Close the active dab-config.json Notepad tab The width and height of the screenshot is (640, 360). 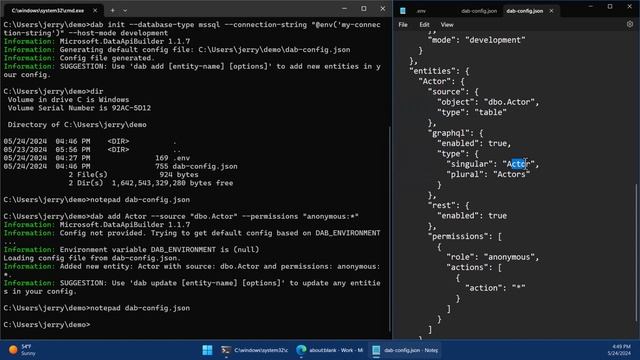pos(551,11)
